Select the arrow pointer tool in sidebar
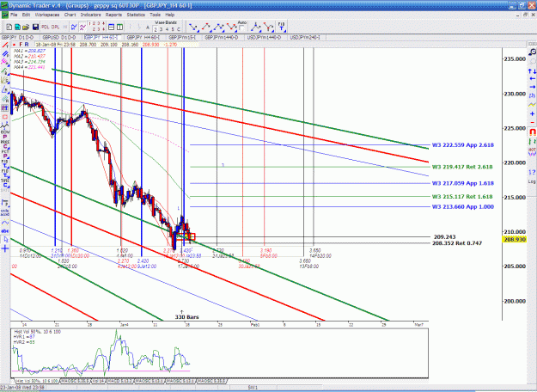537x392 pixels. tap(5, 240)
